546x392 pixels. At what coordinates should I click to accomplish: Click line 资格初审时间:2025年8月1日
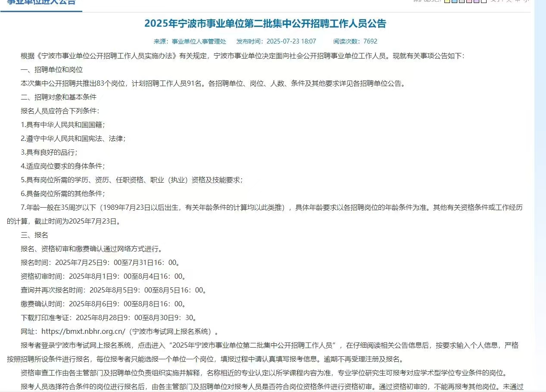pyautogui.click(x=104, y=277)
